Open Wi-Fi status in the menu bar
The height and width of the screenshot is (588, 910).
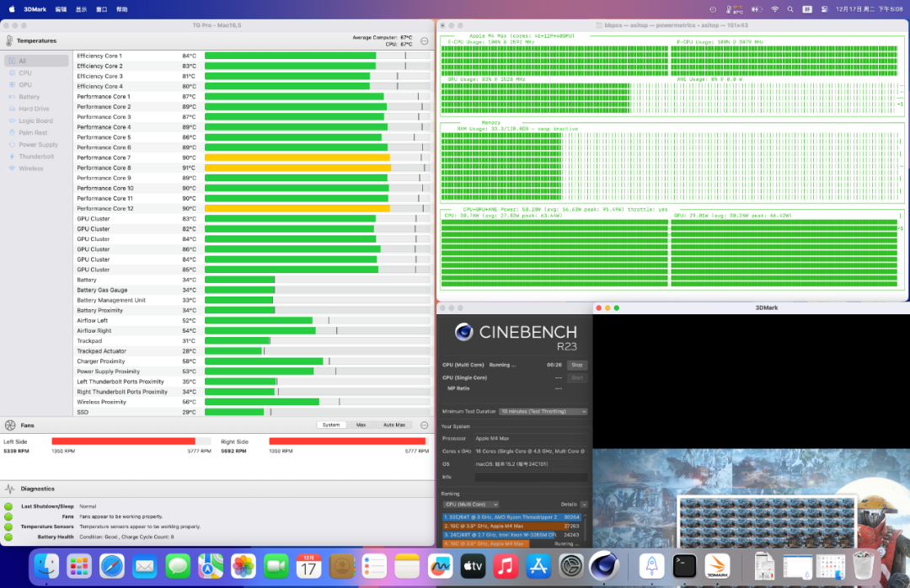pos(774,9)
